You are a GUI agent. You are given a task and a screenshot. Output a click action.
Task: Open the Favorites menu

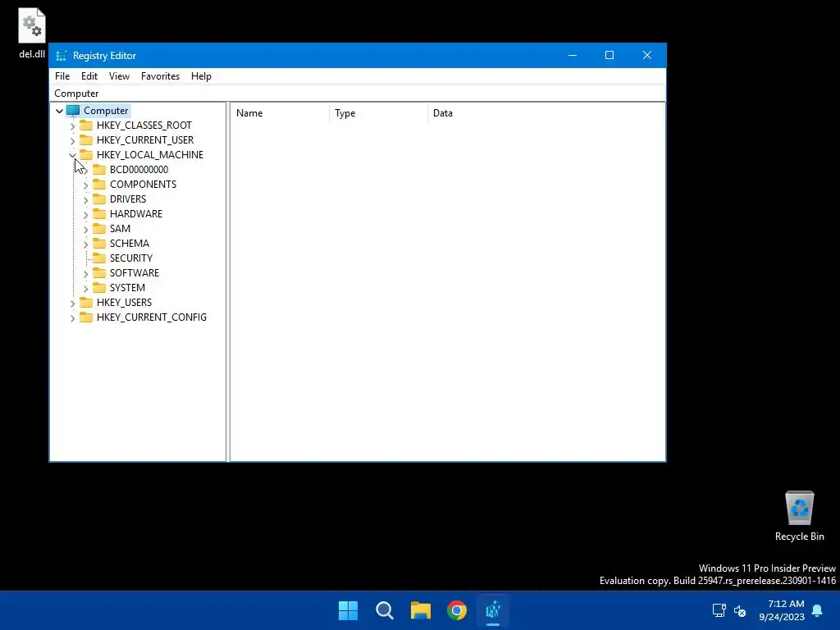pos(160,76)
